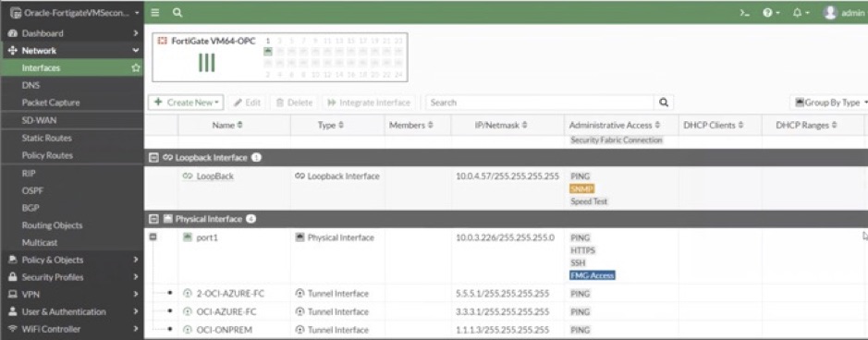Screen dimensions: 868x340
Task: Select the 2-OCI-AZURE-FC tunnel row
Action: (506, 294)
